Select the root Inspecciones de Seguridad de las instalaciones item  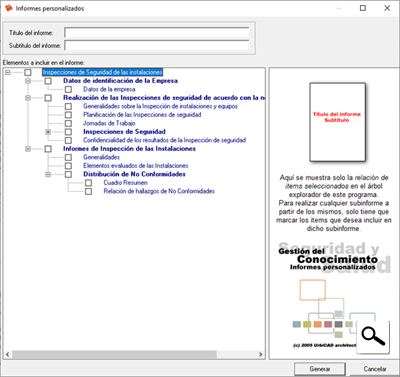click(102, 72)
